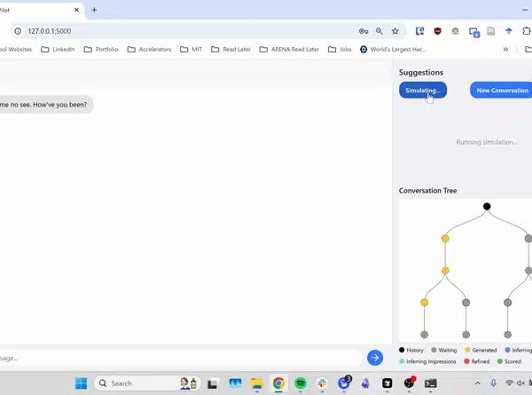Click the Waiting legend label

[448, 350]
